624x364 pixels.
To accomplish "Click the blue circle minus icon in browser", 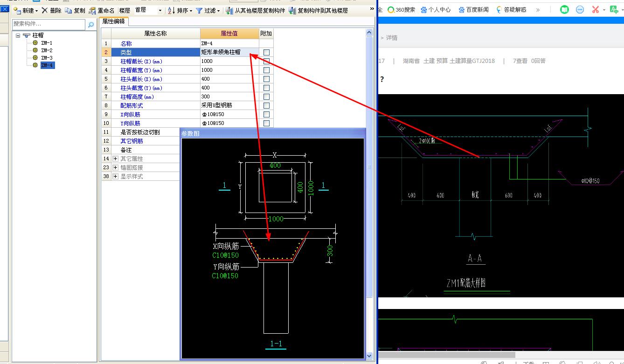I will pyautogui.click(x=580, y=9).
